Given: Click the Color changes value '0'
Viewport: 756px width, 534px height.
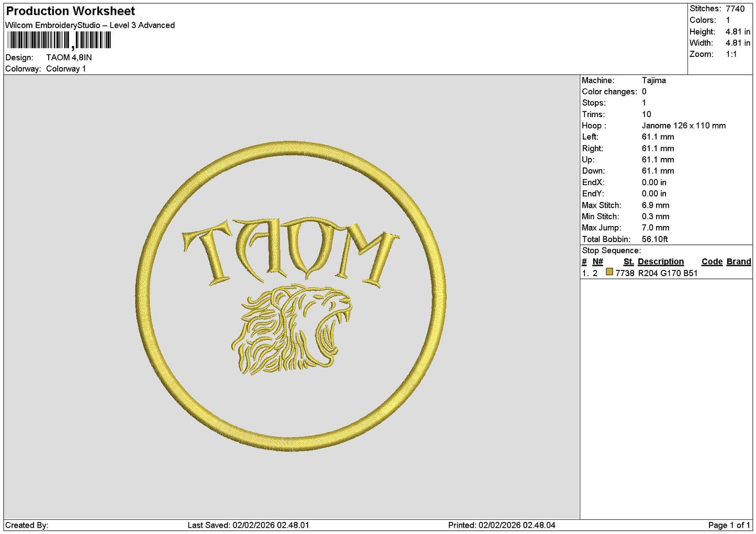Looking at the screenshot, I should (644, 92).
